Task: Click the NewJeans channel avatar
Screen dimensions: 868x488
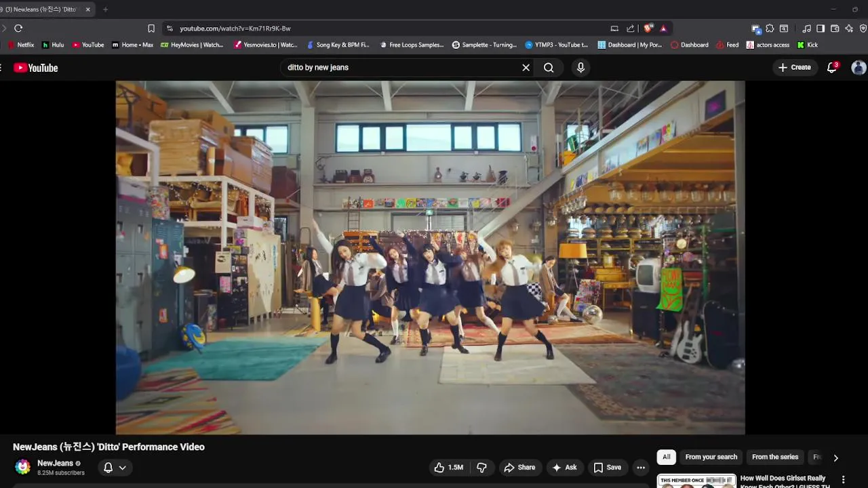Action: [x=23, y=467]
